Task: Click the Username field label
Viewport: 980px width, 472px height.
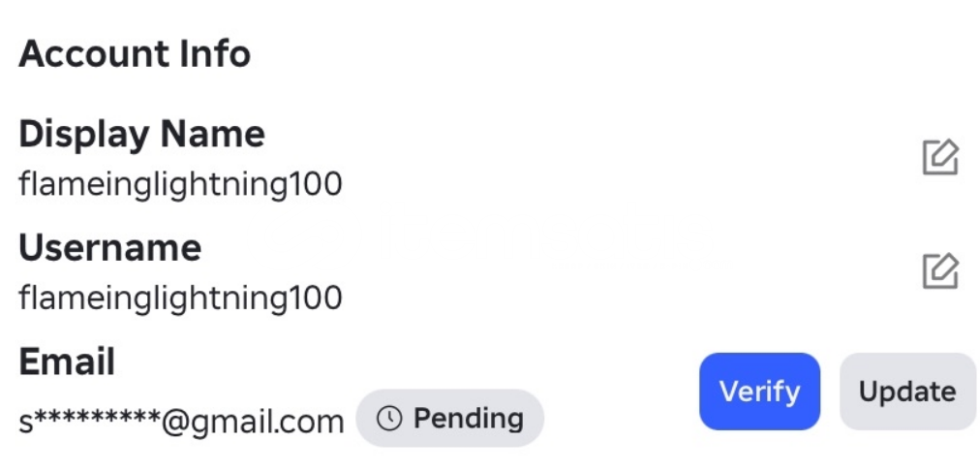Action: (x=109, y=248)
